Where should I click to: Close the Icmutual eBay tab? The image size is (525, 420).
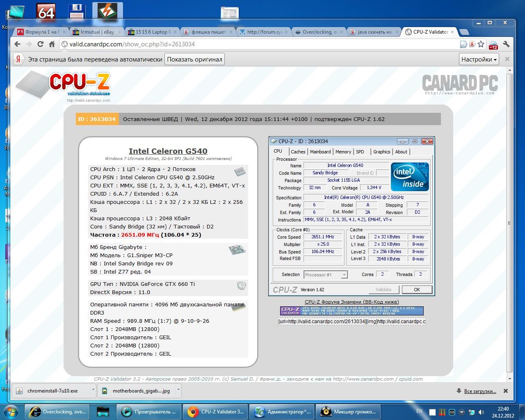[x=119, y=32]
